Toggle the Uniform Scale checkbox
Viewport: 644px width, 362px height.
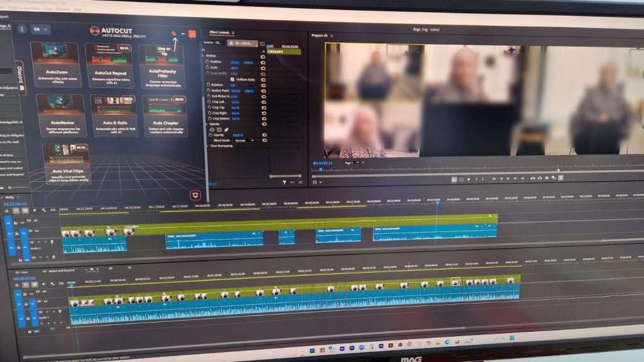tap(231, 79)
